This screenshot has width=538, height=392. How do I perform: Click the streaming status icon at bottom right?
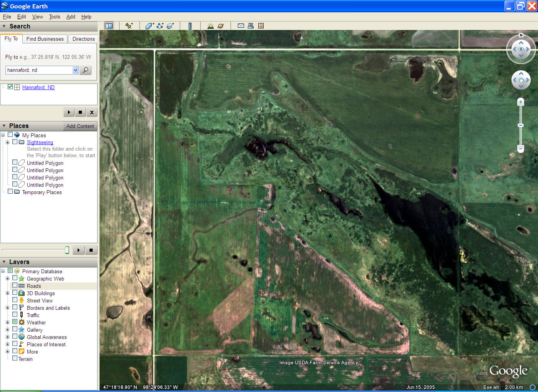point(533,387)
